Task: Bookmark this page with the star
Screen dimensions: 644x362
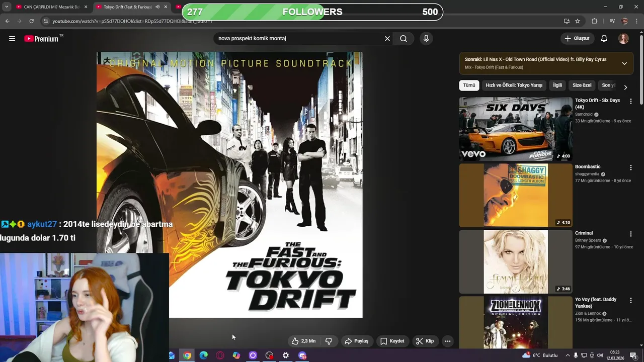Action: tap(578, 21)
